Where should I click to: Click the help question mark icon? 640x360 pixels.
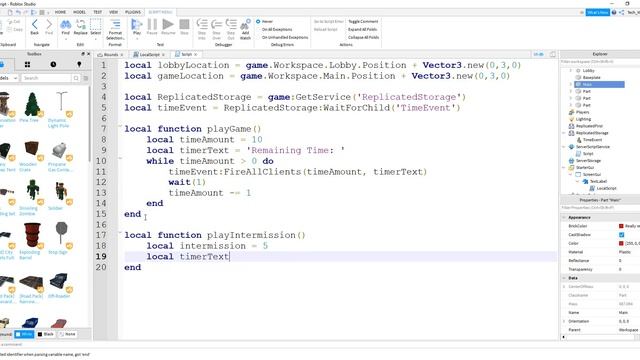click(x=614, y=13)
